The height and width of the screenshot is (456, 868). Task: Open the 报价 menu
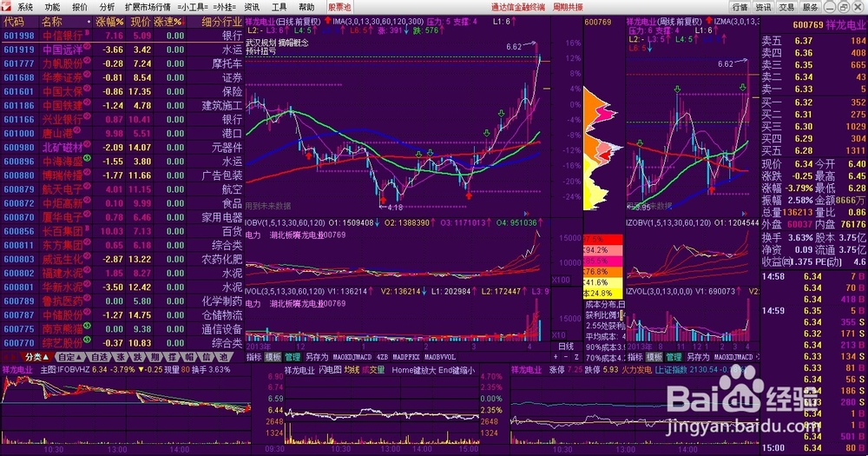[80, 7]
